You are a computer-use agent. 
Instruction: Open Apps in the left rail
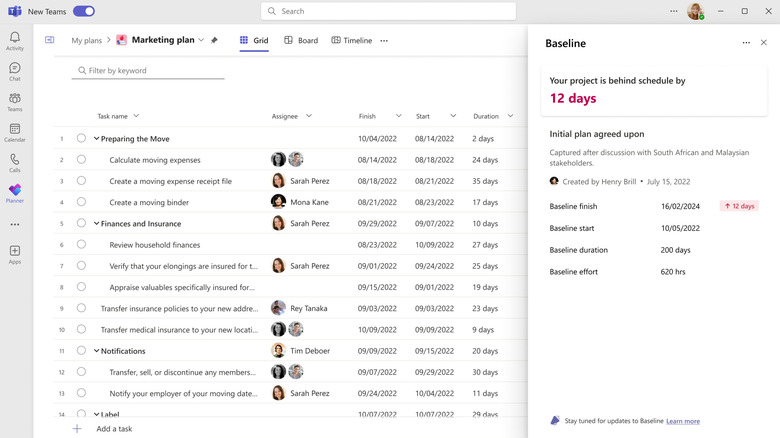pos(14,254)
